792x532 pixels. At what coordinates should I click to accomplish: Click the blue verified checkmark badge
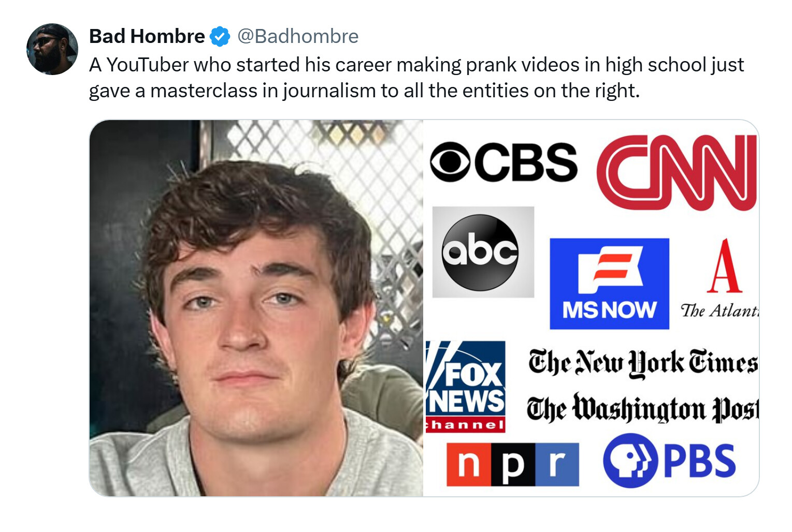click(220, 37)
